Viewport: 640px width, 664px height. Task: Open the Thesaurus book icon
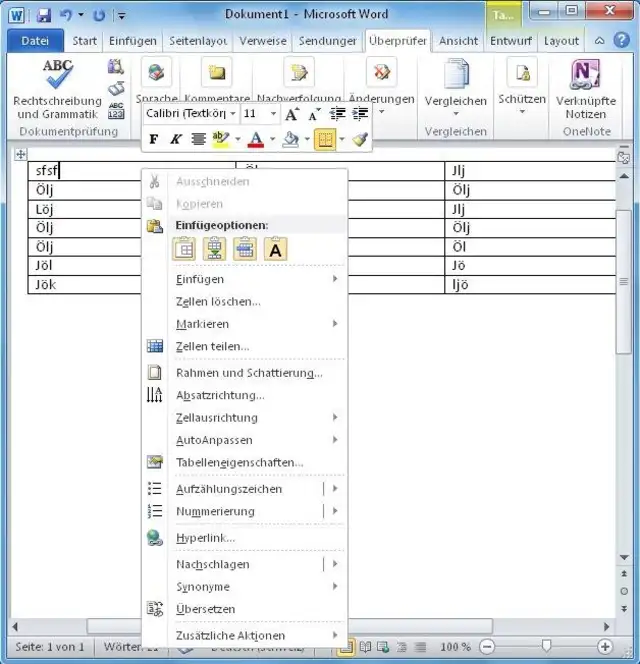point(116,89)
